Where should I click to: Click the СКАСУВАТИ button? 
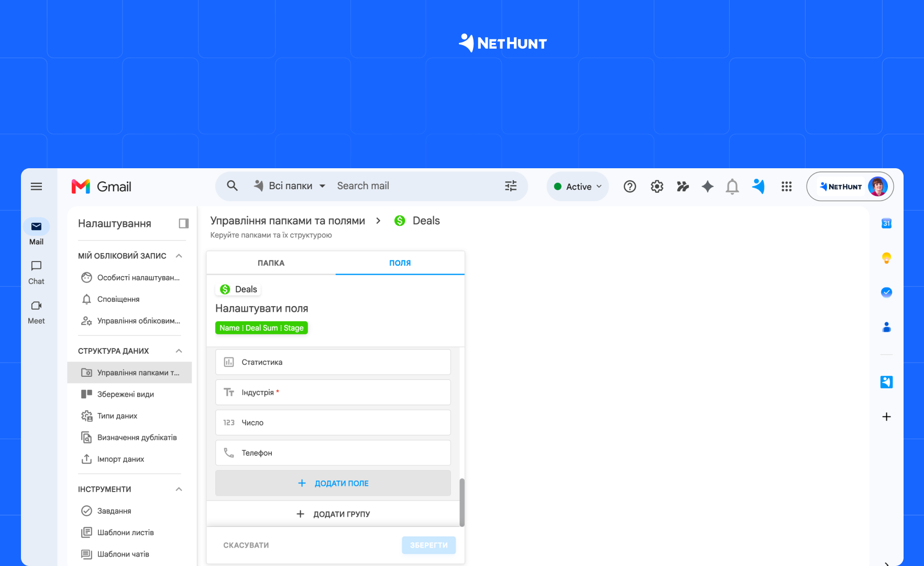point(246,545)
